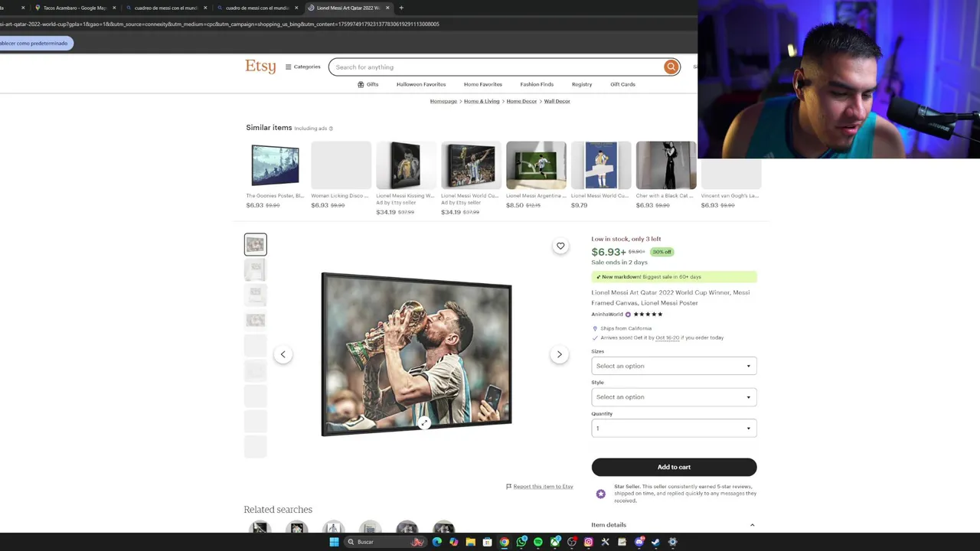The height and width of the screenshot is (551, 980).
Task: Open Xbox app from taskbar
Action: 555,542
